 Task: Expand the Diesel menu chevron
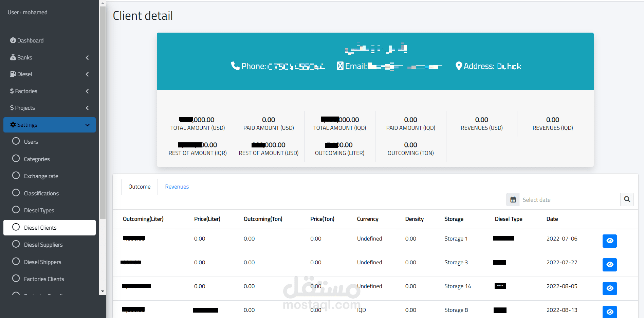[87, 74]
